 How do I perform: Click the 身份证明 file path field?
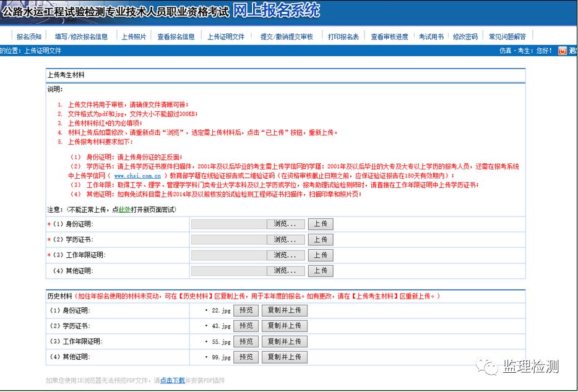click(229, 224)
